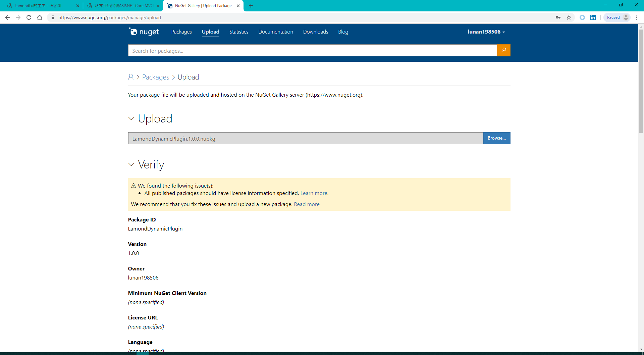
Task: Open the lunan198506 account dropdown
Action: point(486,32)
